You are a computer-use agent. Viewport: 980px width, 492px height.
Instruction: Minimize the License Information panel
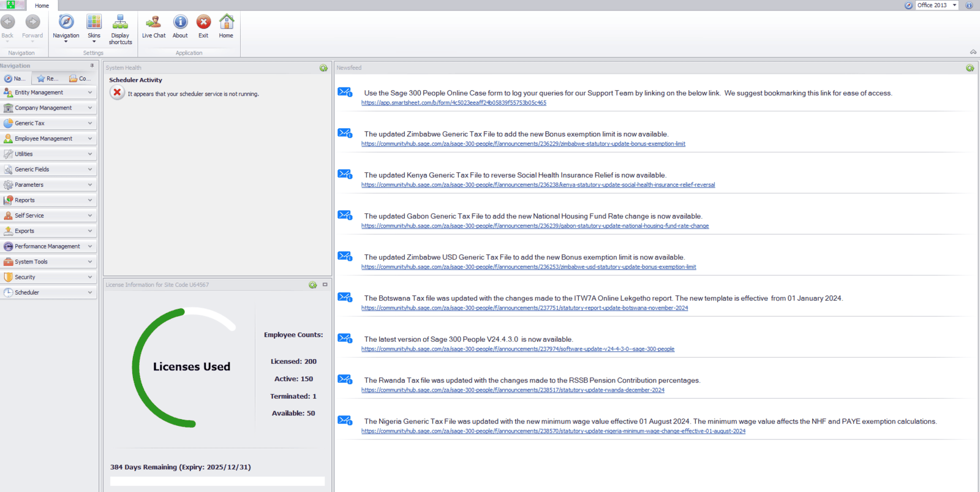325,284
